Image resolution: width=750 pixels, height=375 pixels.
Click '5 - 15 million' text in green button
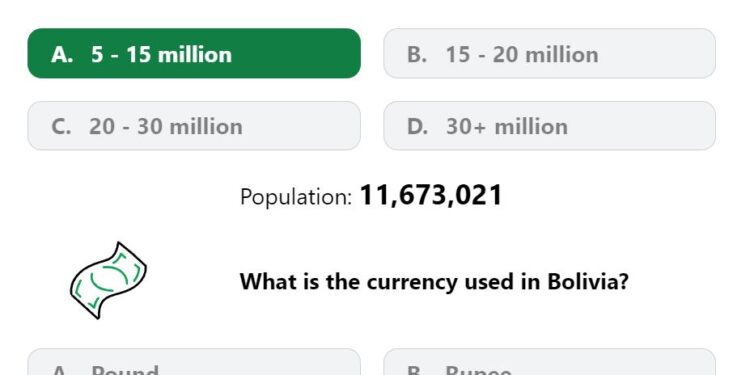point(161,55)
